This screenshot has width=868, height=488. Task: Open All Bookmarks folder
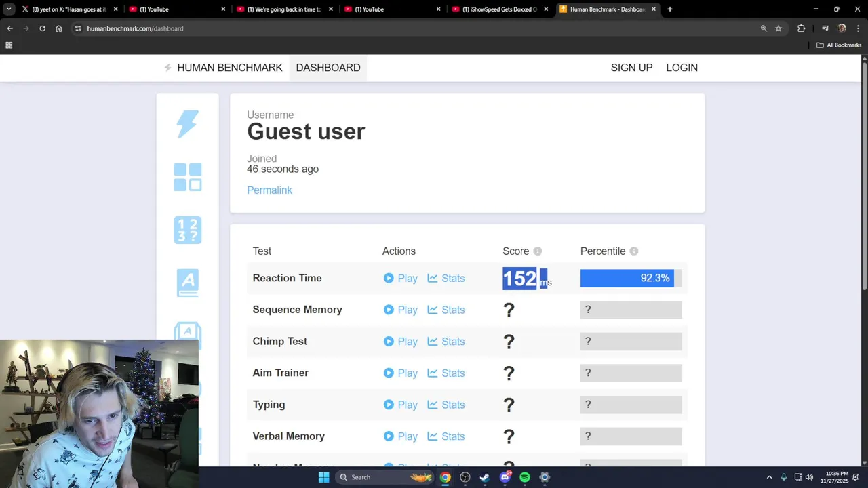pos(839,45)
